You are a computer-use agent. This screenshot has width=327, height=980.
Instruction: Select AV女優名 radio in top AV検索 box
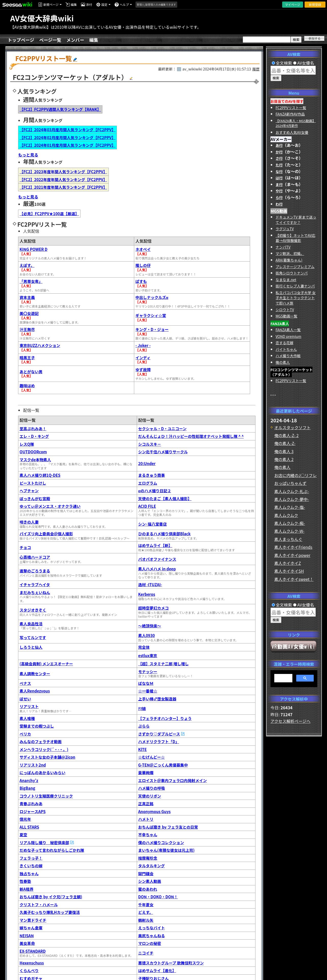[x=295, y=63]
